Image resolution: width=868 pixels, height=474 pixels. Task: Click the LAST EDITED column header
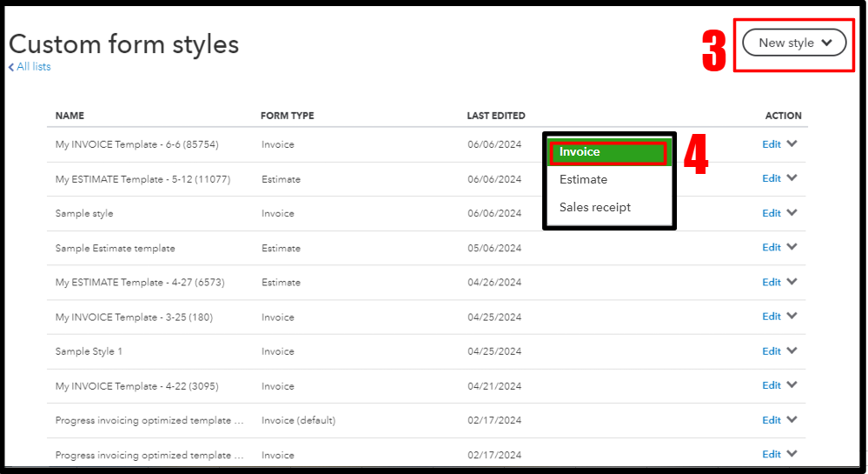point(495,116)
